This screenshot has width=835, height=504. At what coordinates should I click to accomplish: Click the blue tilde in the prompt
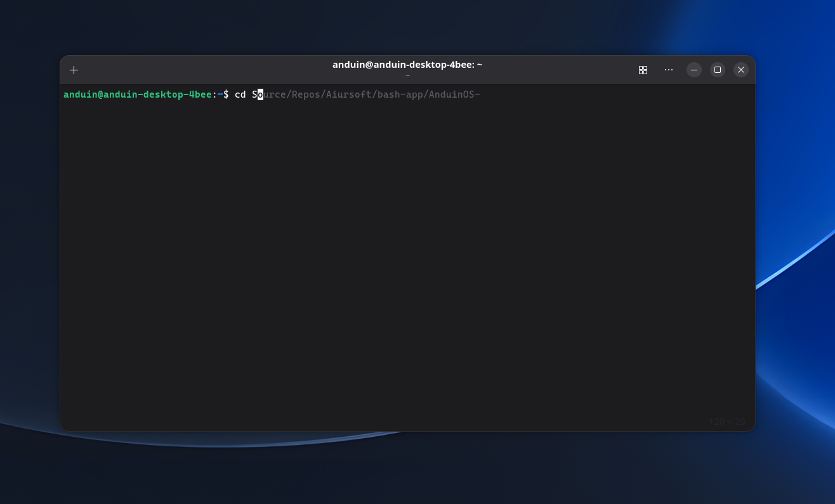click(x=220, y=94)
